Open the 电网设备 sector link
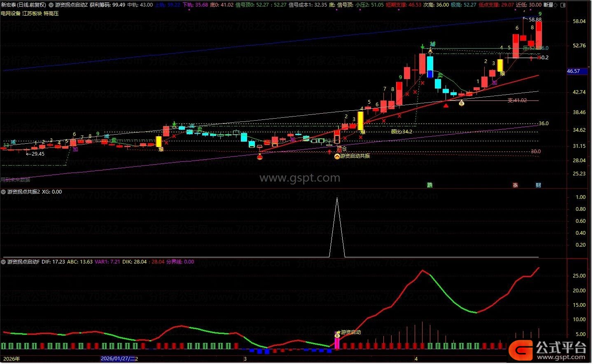Image resolution: width=593 pixels, height=364 pixels. (x=11, y=13)
